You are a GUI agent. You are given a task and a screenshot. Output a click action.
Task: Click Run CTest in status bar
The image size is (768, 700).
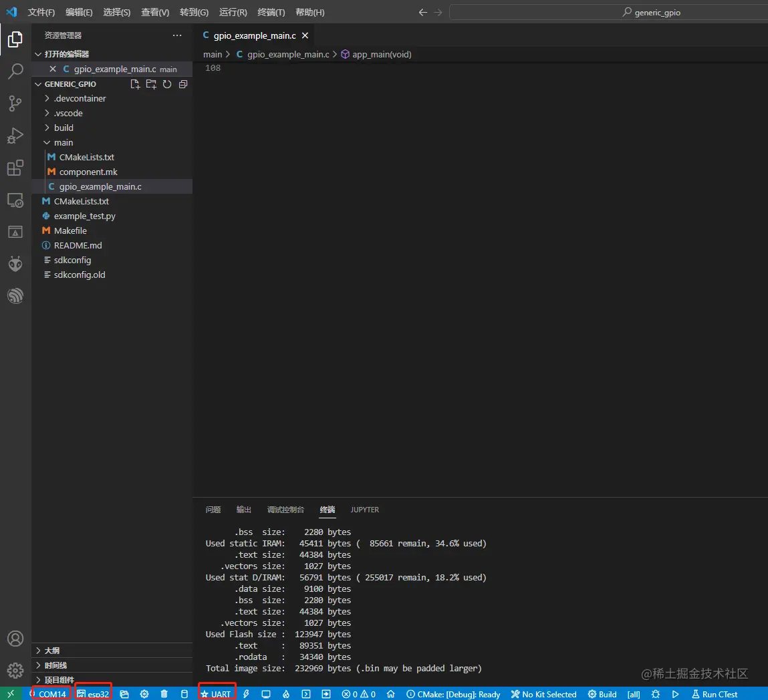pos(715,694)
